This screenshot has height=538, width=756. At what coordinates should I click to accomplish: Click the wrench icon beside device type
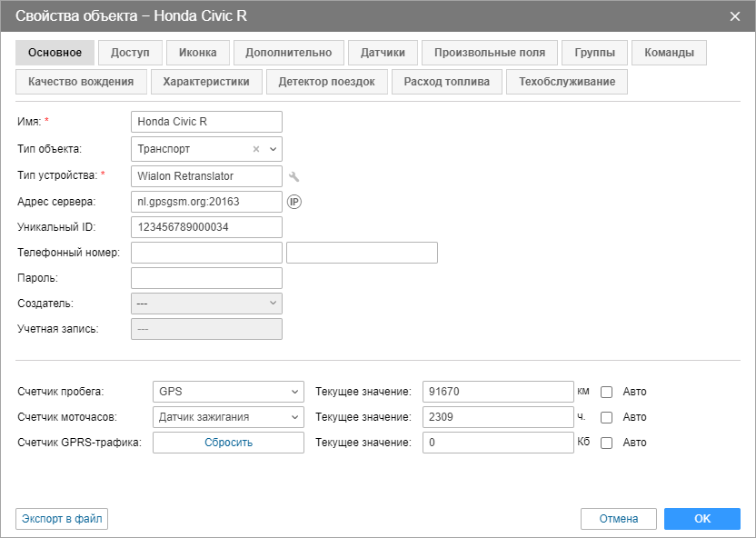[293, 176]
